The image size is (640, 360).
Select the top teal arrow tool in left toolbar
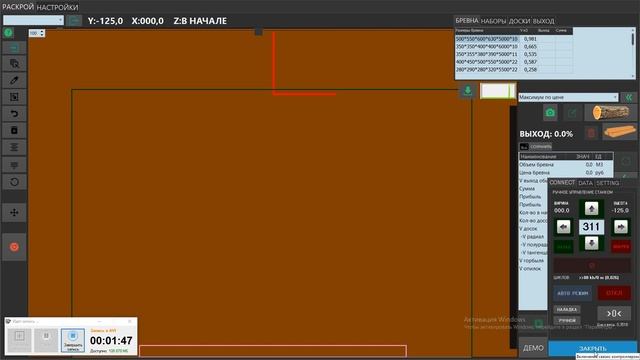point(14,48)
